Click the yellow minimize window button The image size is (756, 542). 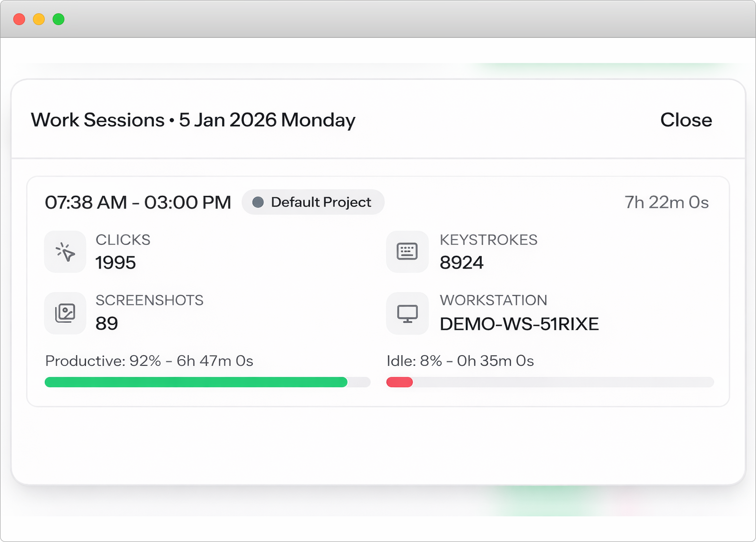point(39,19)
